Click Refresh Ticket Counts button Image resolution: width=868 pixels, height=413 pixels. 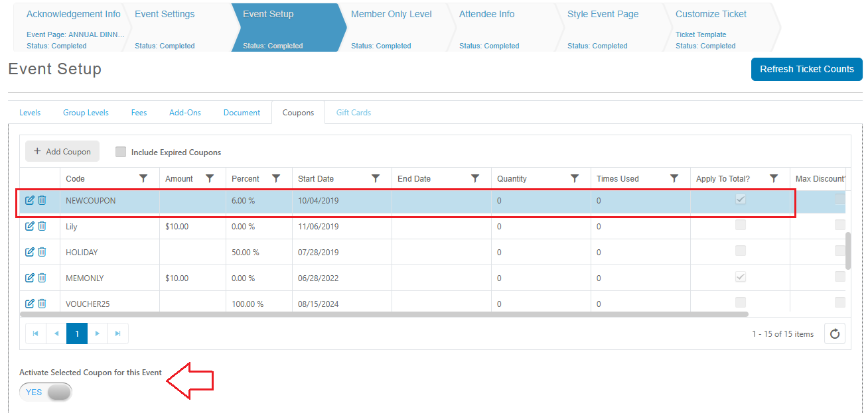pyautogui.click(x=807, y=69)
